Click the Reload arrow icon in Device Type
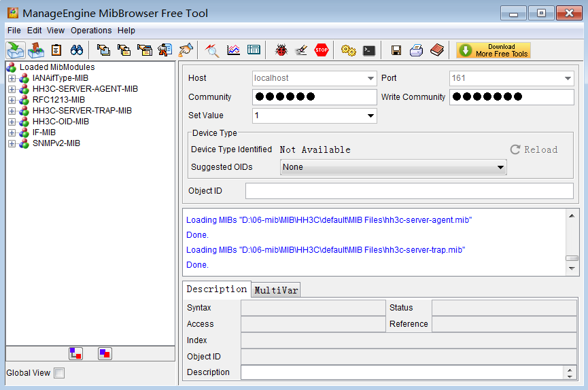Image resolution: width=588 pixels, height=390 pixels. pyautogui.click(x=515, y=149)
